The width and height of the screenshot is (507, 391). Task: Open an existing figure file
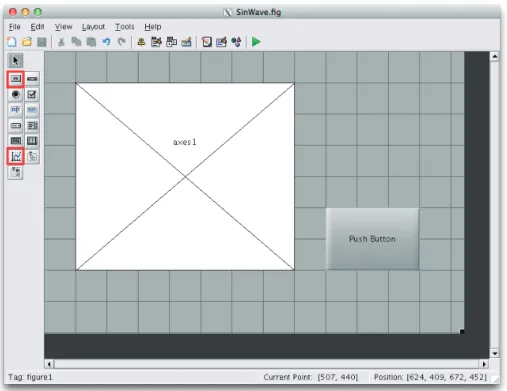[x=27, y=42]
